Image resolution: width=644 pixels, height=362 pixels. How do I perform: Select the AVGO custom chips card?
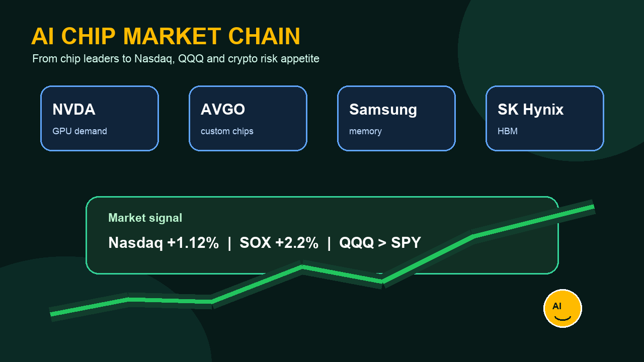tap(248, 118)
